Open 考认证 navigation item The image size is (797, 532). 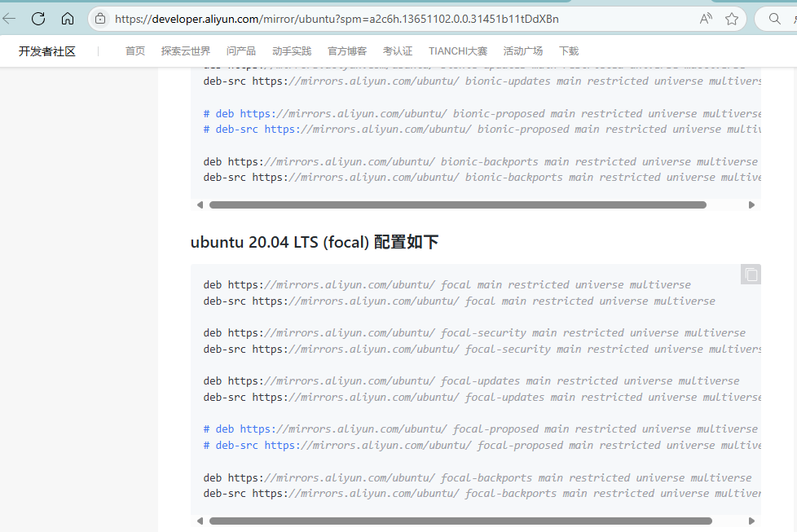[x=398, y=51]
